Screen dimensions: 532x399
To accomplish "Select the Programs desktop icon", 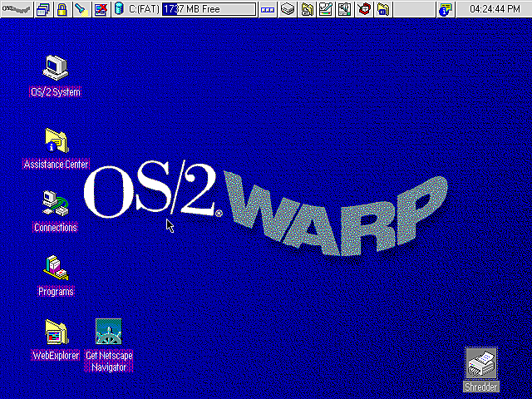I will click(x=56, y=268).
